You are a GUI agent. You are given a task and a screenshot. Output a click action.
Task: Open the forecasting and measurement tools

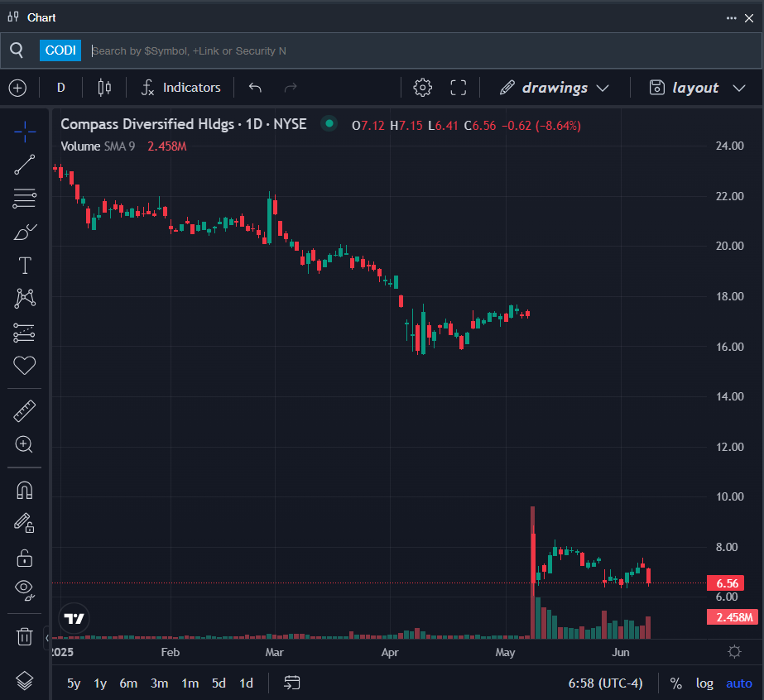[24, 333]
